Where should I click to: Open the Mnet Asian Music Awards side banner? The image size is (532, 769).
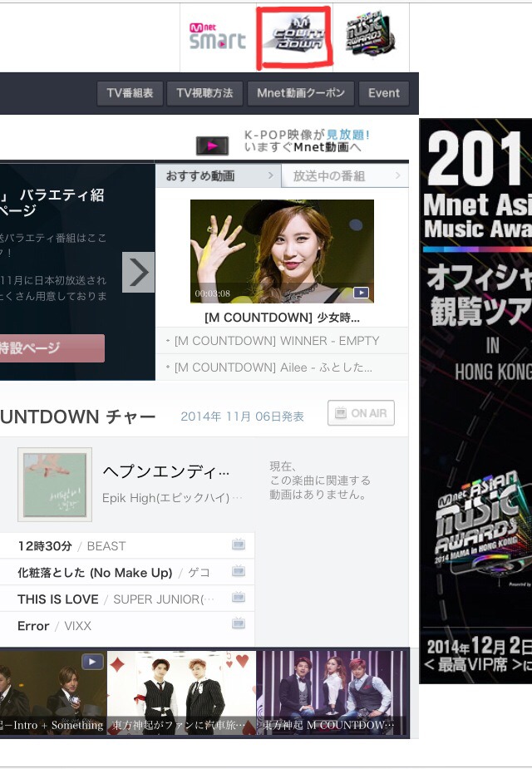[475, 401]
